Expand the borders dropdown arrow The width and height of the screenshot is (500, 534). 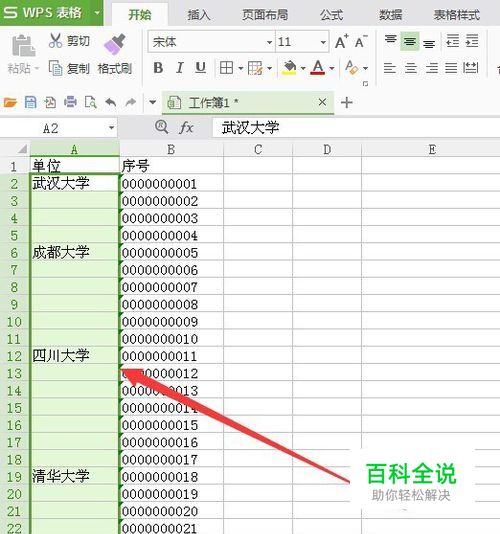point(241,68)
